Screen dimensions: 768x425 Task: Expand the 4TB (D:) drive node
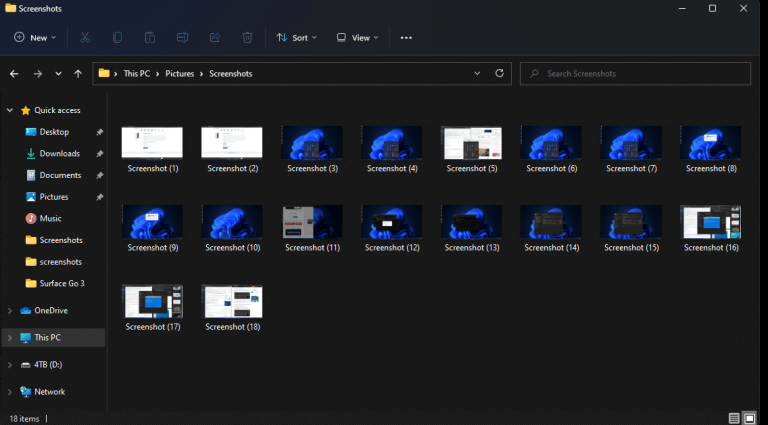point(10,365)
